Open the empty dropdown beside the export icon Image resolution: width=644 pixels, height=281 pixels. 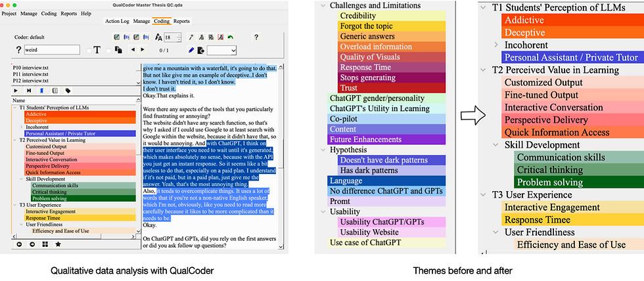coord(222,50)
